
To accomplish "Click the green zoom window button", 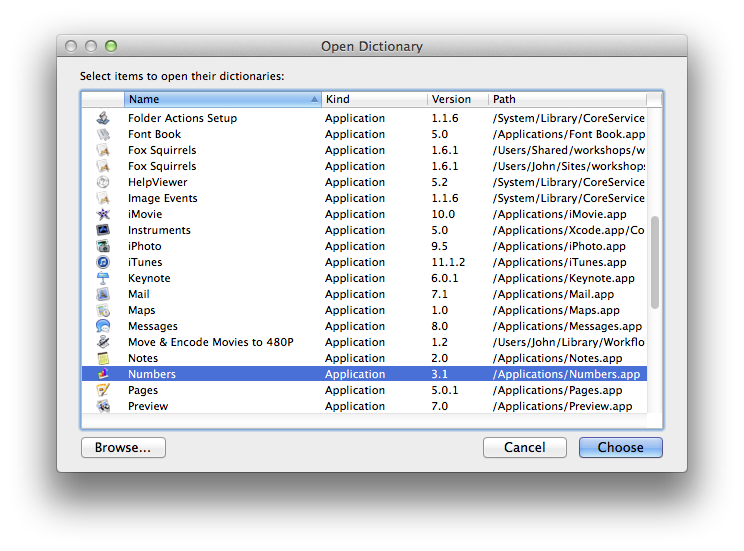I will (111, 46).
